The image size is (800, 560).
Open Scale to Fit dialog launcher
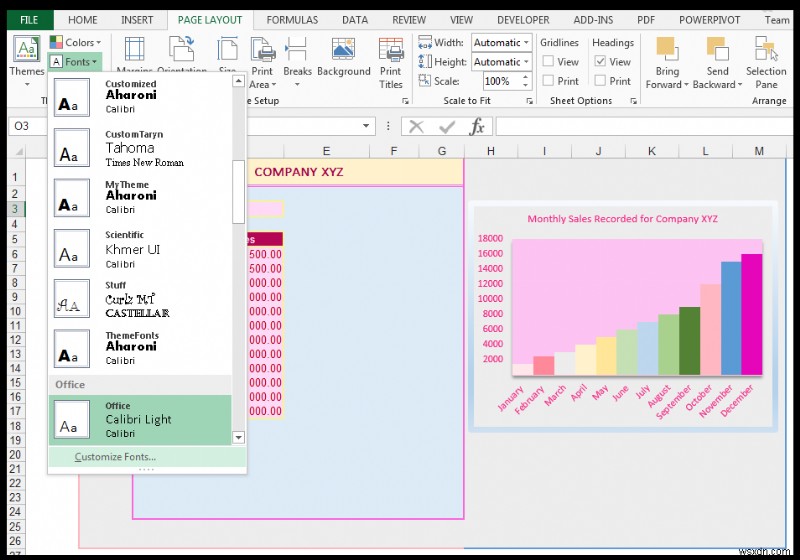[530, 101]
